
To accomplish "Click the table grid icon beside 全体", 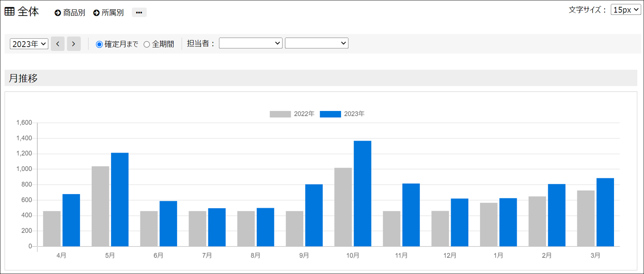I will coord(10,11).
